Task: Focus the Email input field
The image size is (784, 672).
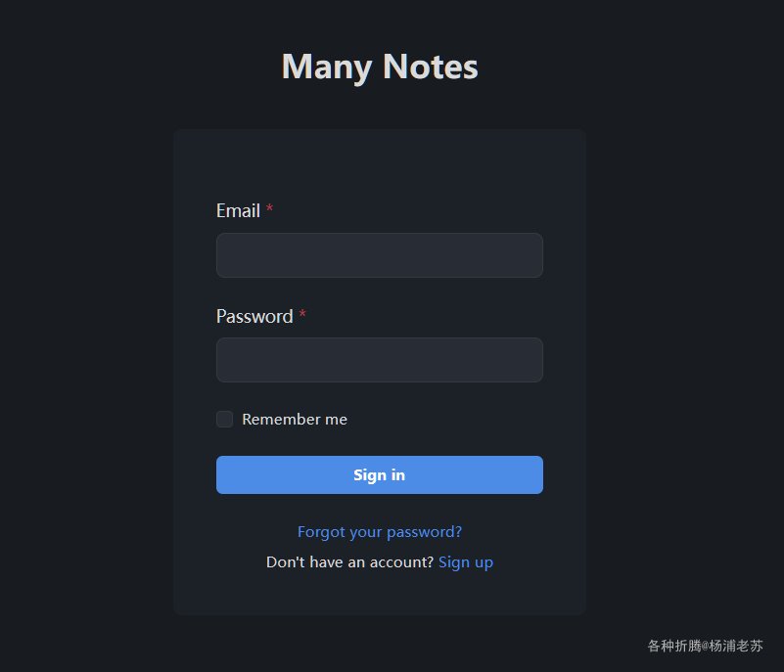Action: pos(380,255)
